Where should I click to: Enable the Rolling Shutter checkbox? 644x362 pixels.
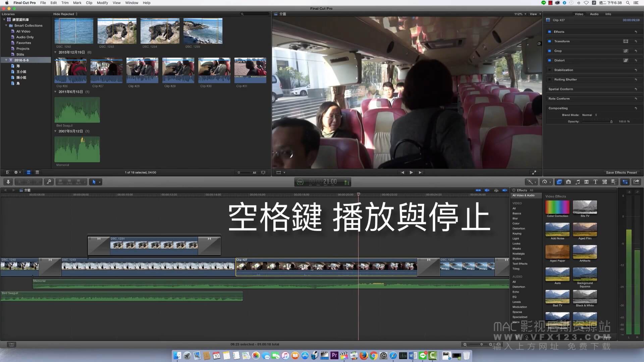pyautogui.click(x=549, y=79)
